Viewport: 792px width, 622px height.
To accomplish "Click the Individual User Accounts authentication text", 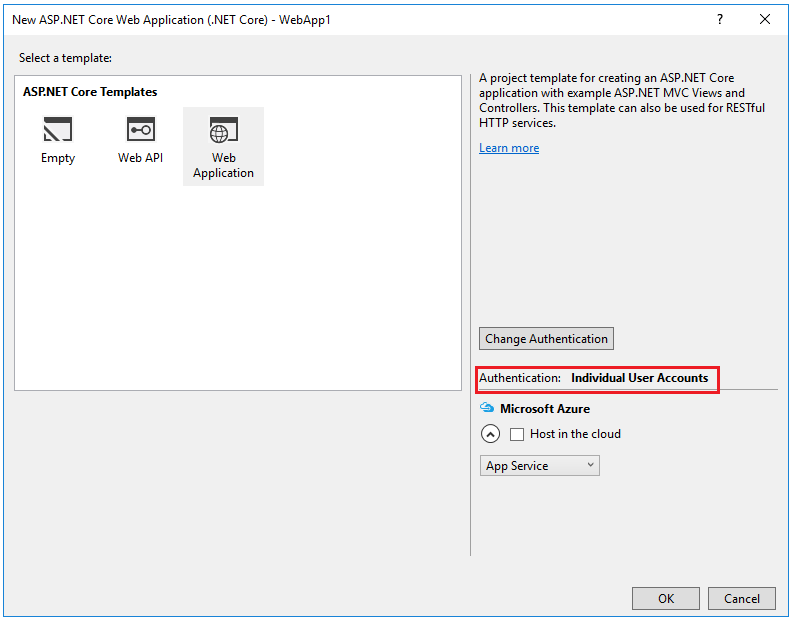I will (639, 378).
